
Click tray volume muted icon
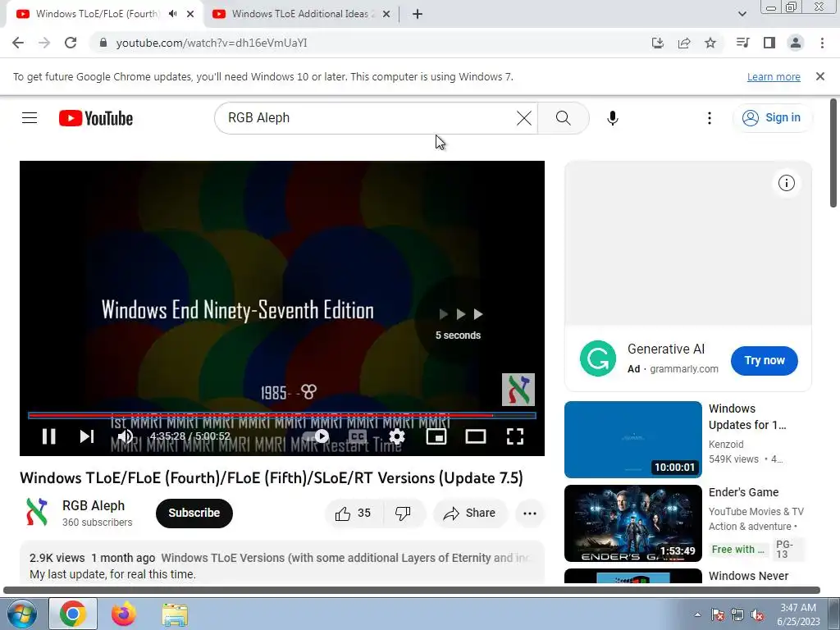757,615
